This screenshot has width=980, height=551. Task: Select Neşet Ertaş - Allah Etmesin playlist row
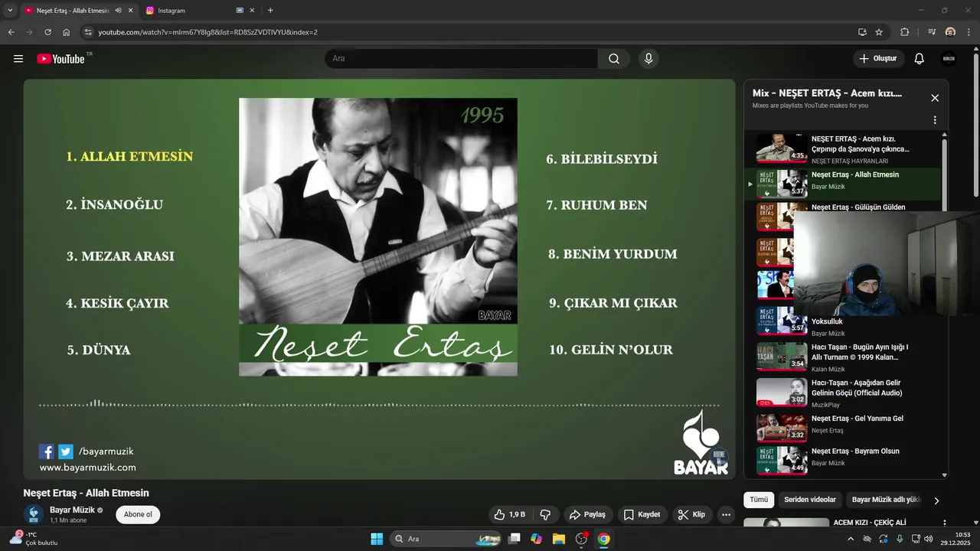click(842, 184)
